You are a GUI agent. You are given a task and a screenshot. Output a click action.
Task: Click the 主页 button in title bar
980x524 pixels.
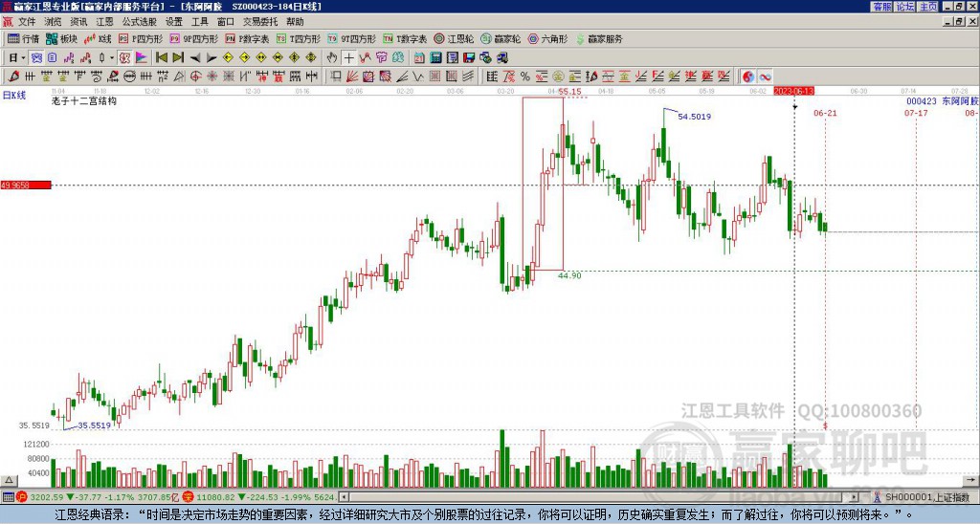pyautogui.click(x=928, y=7)
